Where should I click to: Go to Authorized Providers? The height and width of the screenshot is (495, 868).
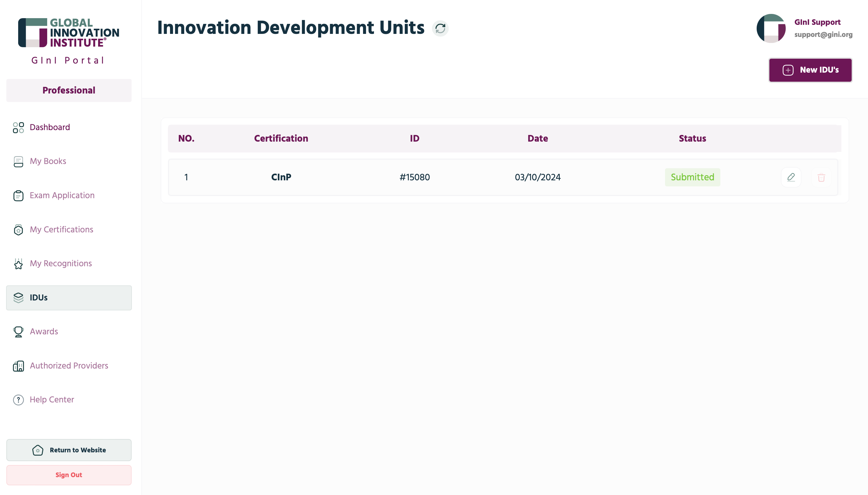click(69, 366)
